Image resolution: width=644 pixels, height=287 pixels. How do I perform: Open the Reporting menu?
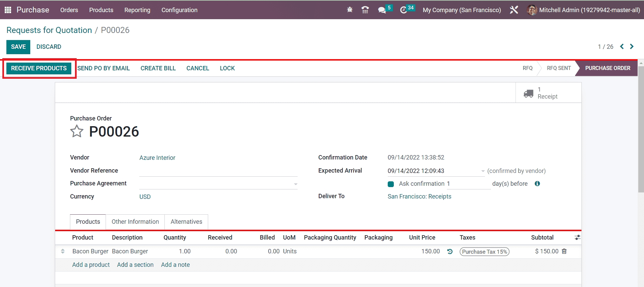pos(137,10)
